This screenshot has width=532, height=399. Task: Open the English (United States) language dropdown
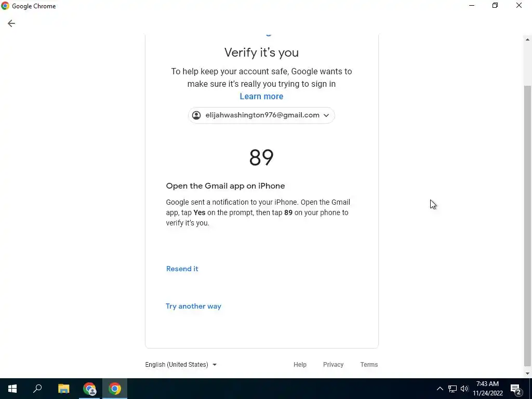coord(181,364)
